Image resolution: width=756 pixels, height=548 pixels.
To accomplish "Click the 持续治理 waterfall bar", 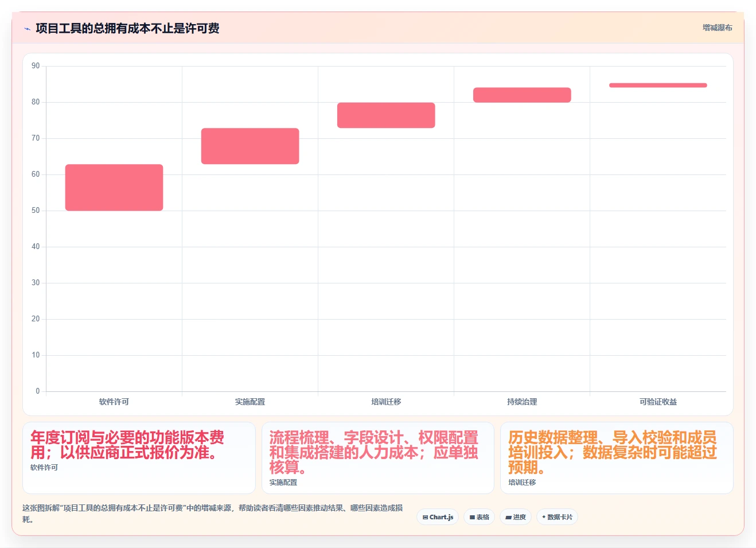I will 522,95.
